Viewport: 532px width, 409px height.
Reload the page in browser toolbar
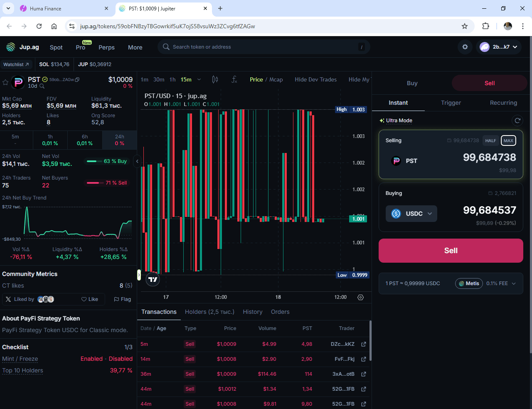click(39, 26)
